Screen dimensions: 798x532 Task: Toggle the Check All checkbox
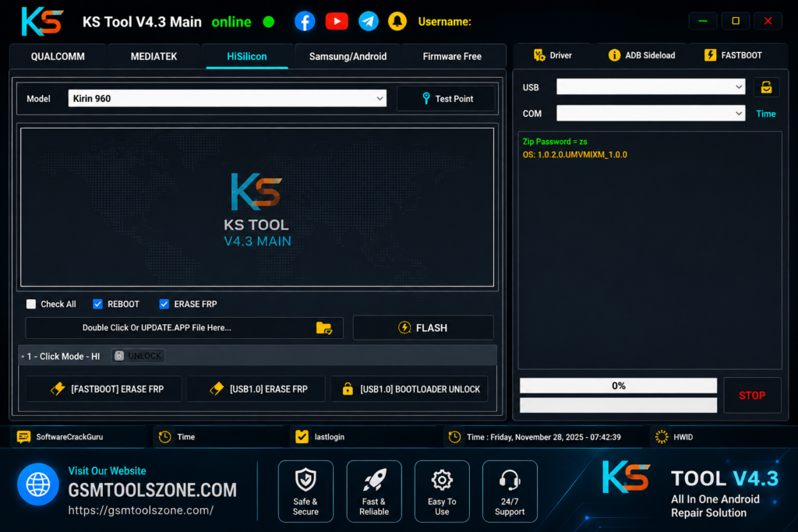pos(31,304)
